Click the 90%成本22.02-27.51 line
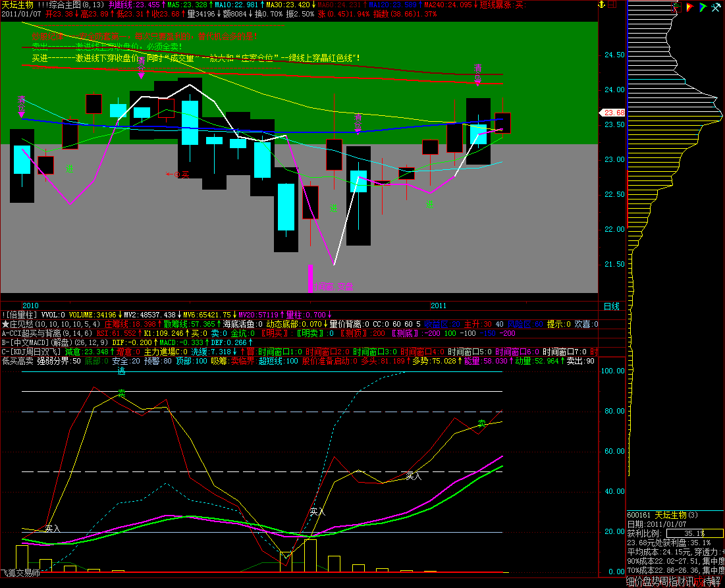The width and height of the screenshot is (725, 588). [x=664, y=561]
